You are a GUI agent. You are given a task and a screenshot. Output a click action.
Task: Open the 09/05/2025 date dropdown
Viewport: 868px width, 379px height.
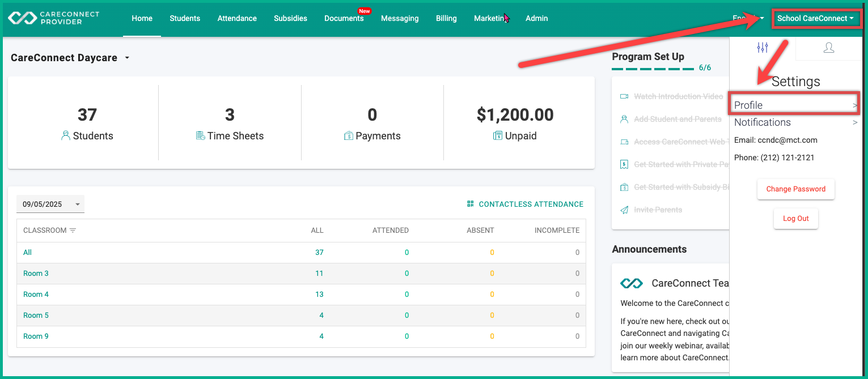click(x=50, y=204)
